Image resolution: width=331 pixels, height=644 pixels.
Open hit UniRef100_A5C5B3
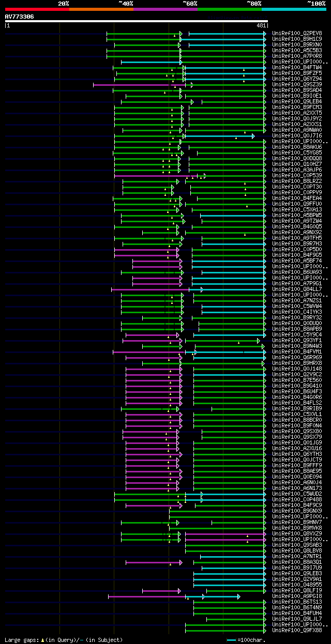297,50
